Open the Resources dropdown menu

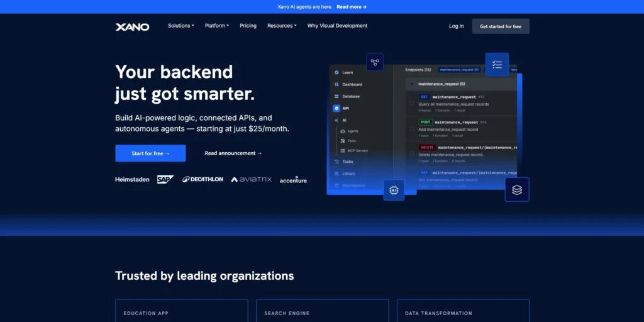282,25
